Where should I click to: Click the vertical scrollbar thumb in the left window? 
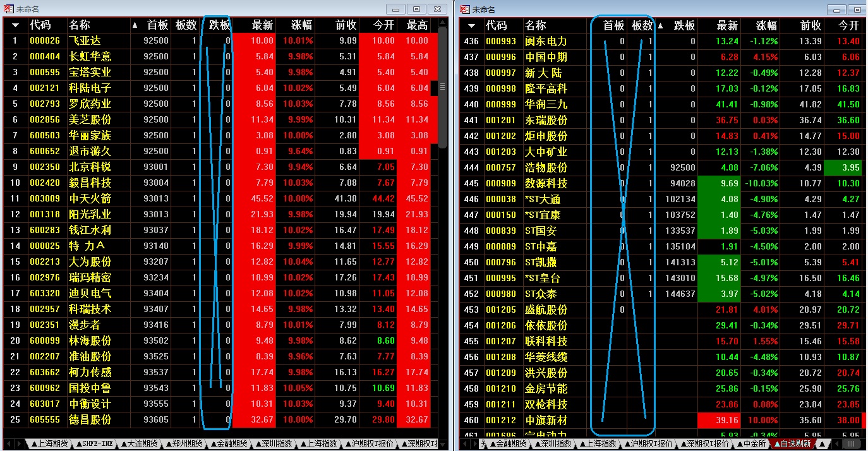coord(443,87)
